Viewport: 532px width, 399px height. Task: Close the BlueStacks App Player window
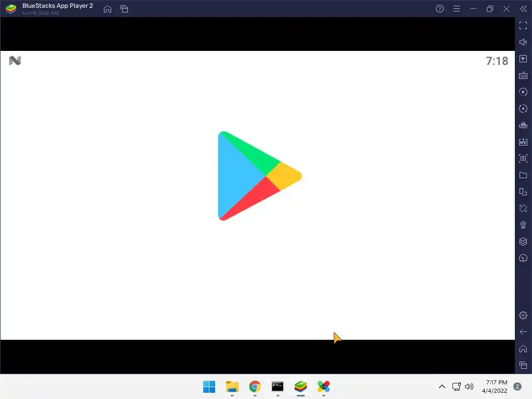click(x=507, y=9)
